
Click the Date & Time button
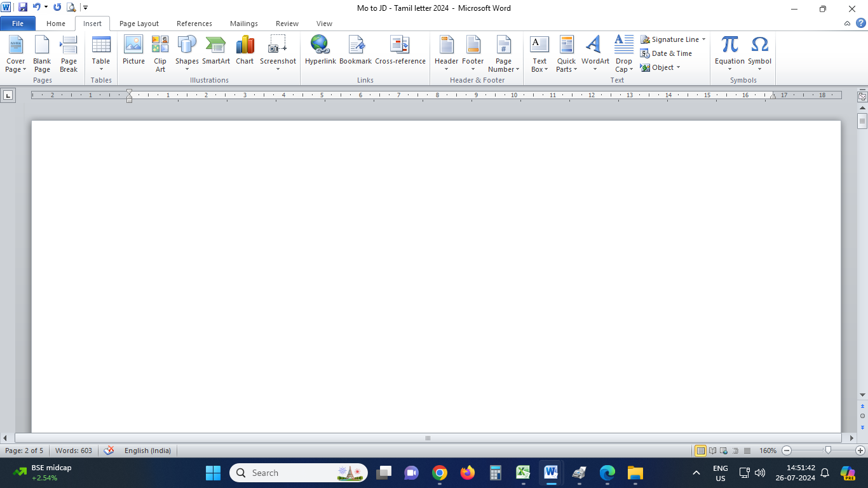click(667, 53)
